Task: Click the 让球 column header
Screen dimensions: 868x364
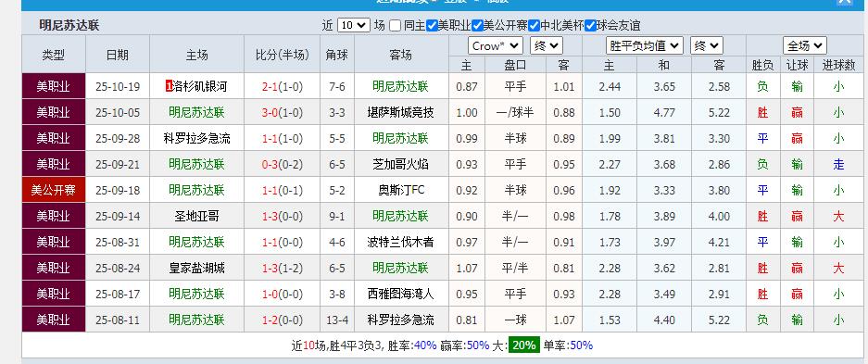Action: (x=797, y=65)
